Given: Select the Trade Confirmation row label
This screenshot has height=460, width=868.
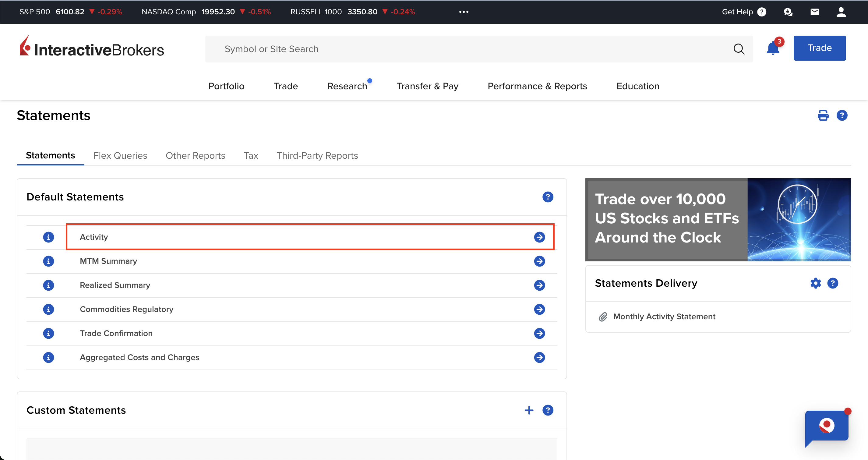Looking at the screenshot, I should click(116, 334).
